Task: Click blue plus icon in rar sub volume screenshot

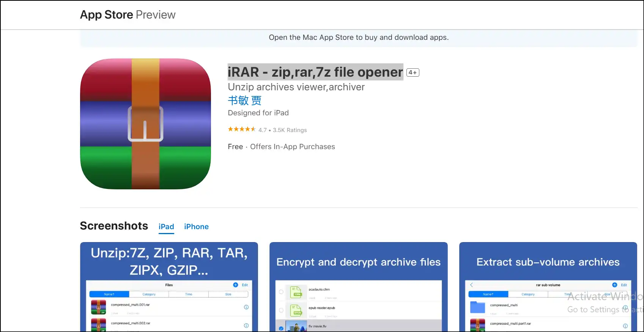Action: point(614,285)
